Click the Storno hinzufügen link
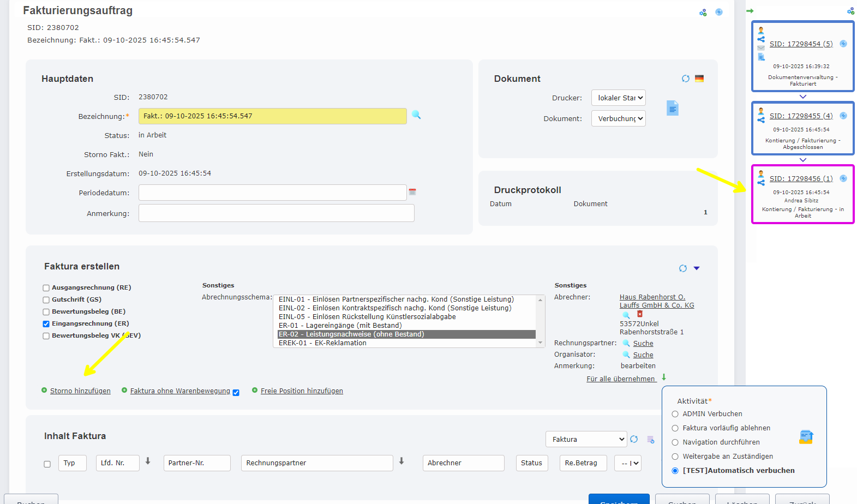This screenshot has height=504, width=857. pos(80,391)
